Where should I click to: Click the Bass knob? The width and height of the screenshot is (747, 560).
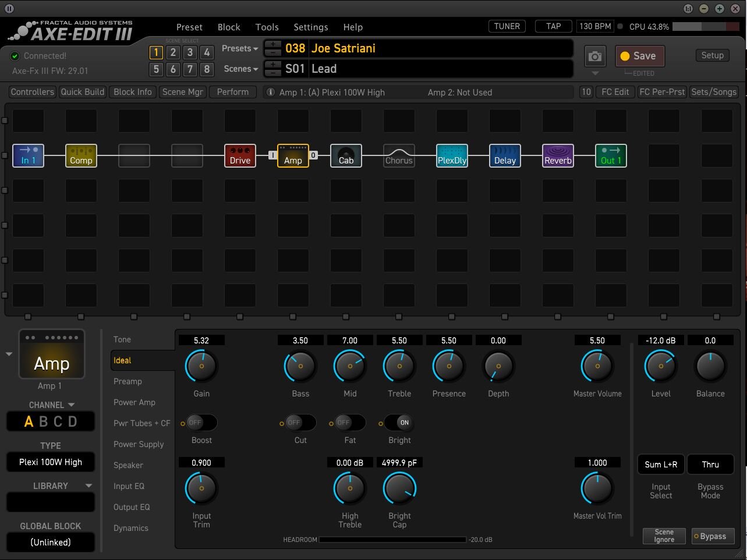coord(300,366)
